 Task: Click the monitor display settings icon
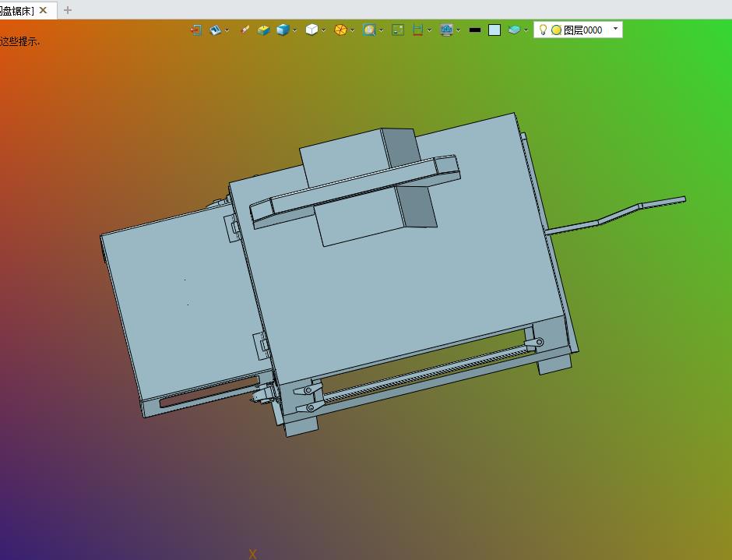tap(447, 30)
